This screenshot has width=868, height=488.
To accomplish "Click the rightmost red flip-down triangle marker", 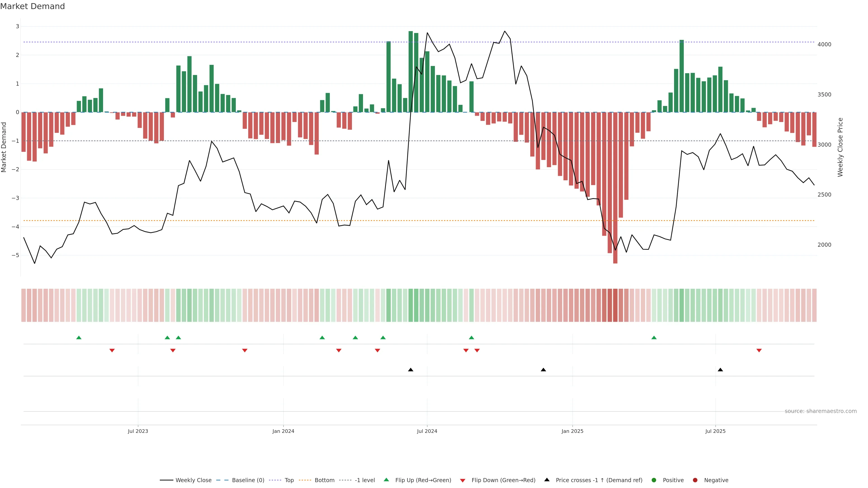I will point(759,351).
